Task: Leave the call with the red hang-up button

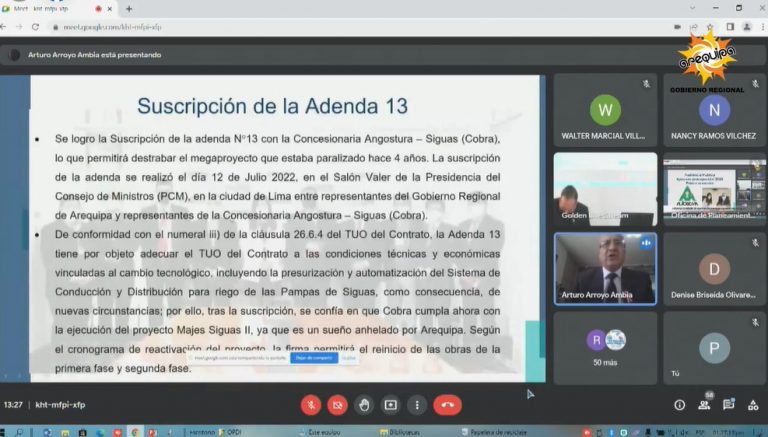Action: [447, 405]
